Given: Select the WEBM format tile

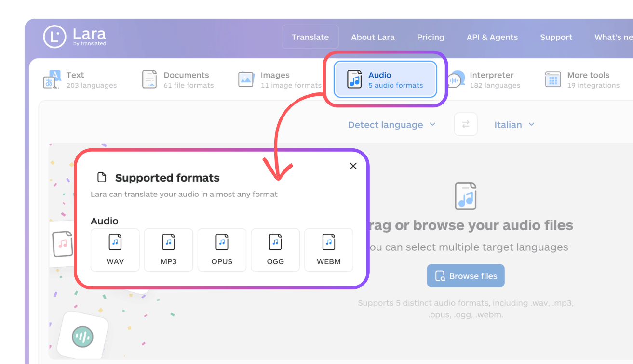Looking at the screenshot, I should click(329, 250).
